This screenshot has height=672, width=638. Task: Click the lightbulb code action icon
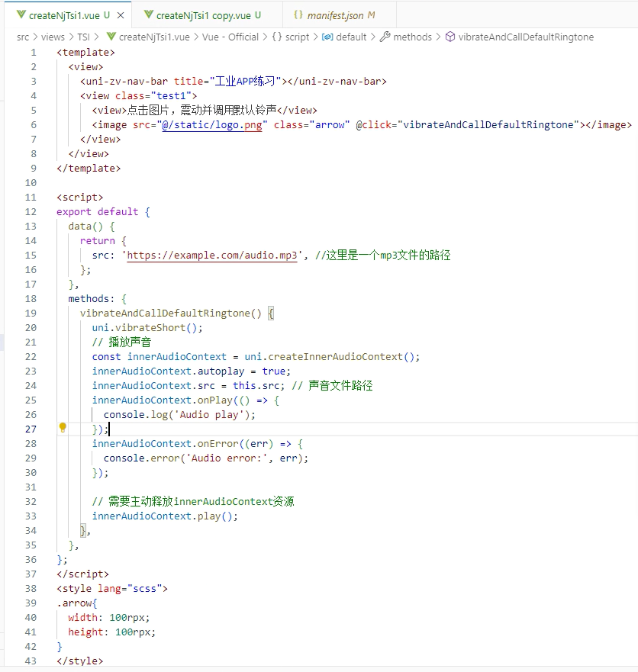63,428
